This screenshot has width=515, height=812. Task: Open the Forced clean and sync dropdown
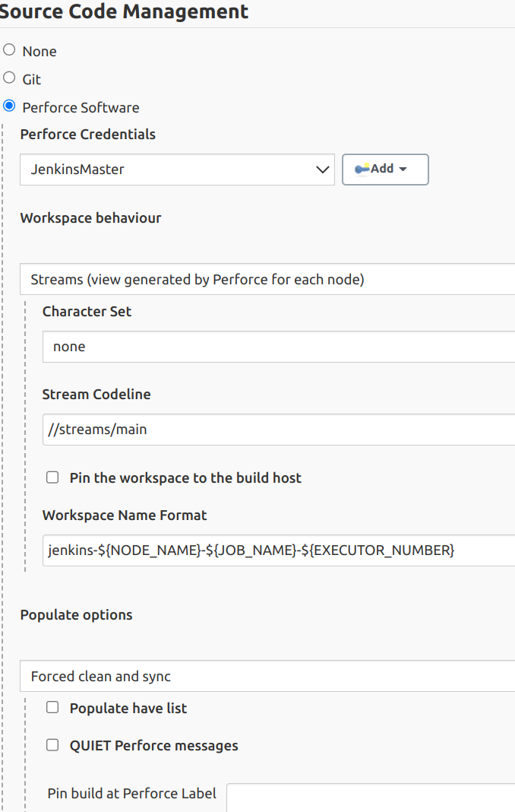pos(267,677)
